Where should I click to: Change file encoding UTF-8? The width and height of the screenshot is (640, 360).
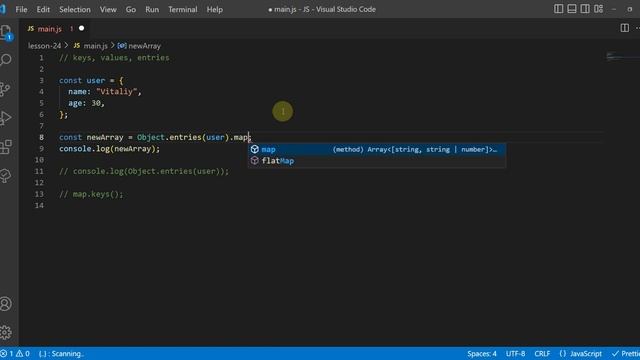tap(515, 354)
